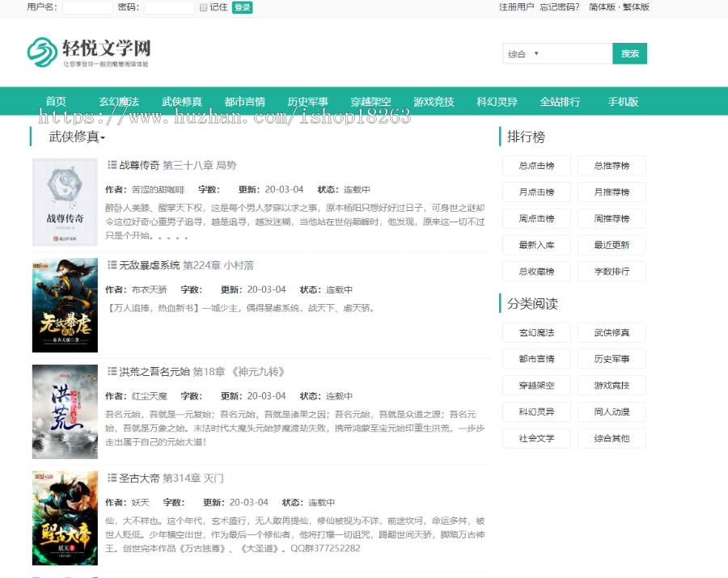Image resolution: width=728 pixels, height=578 pixels.
Task: Open the 注册用户 registration link
Action: pyautogui.click(x=516, y=7)
